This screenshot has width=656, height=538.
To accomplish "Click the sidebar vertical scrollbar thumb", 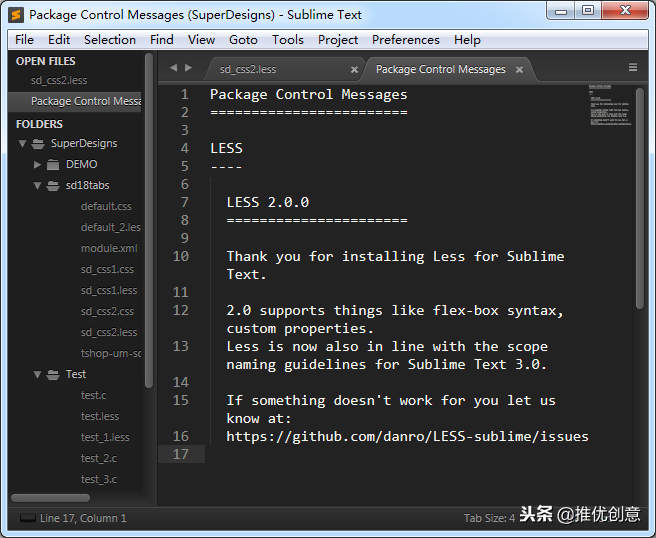I will click(149, 220).
